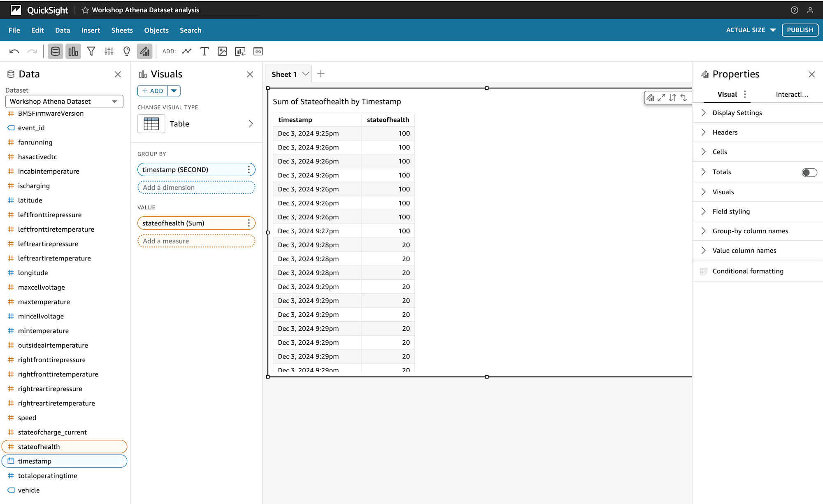Open the Sheets menu
Viewport: 823px width, 504px height.
pyautogui.click(x=122, y=30)
